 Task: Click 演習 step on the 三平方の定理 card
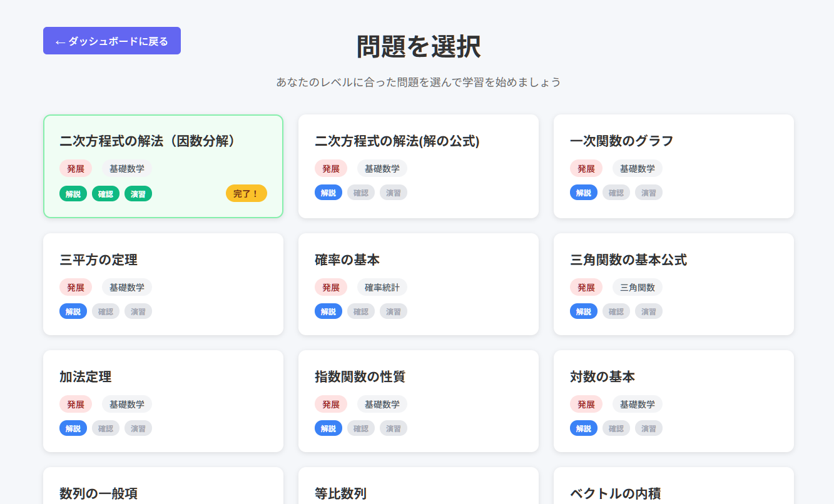click(138, 311)
